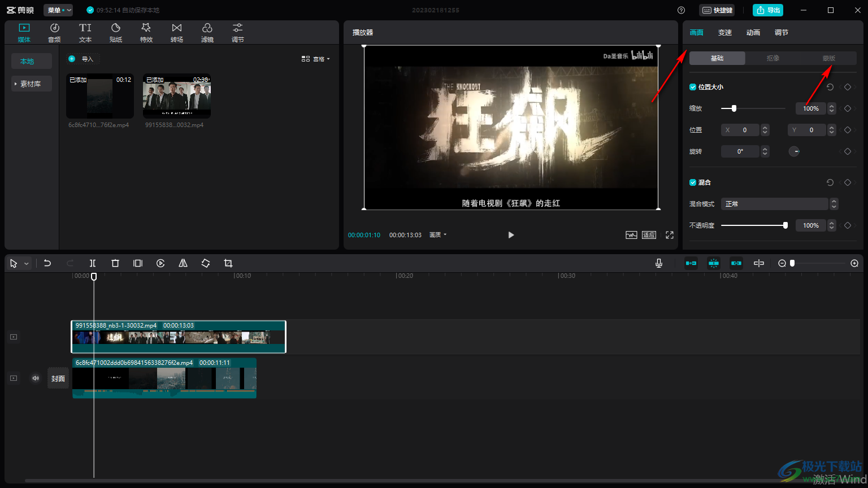Undo the last action
This screenshot has width=868, height=488.
tap(47, 263)
